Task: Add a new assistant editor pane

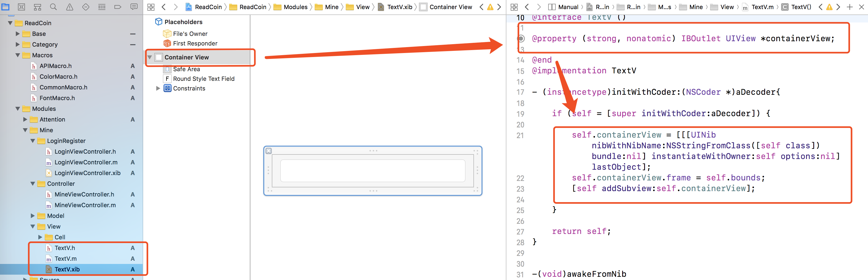Action: 850,7
